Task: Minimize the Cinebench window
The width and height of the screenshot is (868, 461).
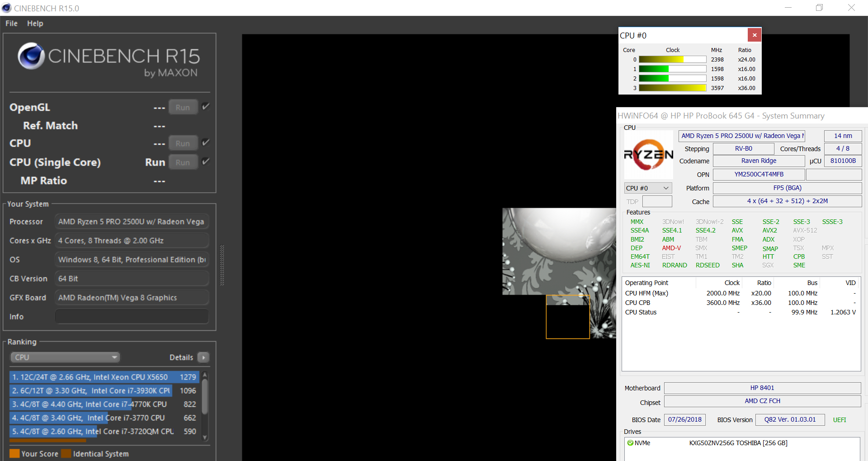Action: point(788,8)
